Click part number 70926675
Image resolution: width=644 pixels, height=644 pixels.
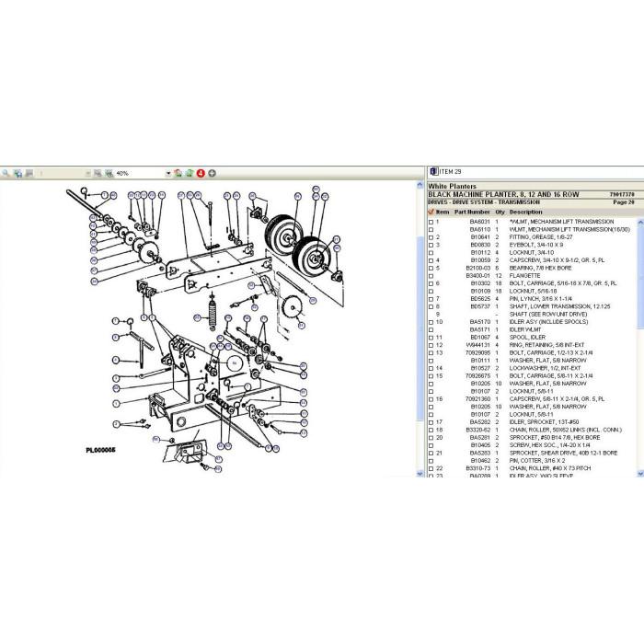[x=477, y=375]
